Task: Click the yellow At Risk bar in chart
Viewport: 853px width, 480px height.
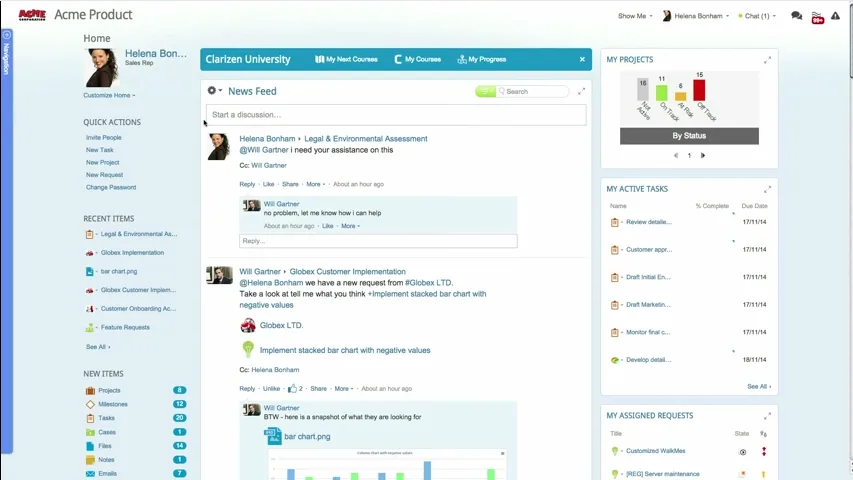Action: [681, 96]
